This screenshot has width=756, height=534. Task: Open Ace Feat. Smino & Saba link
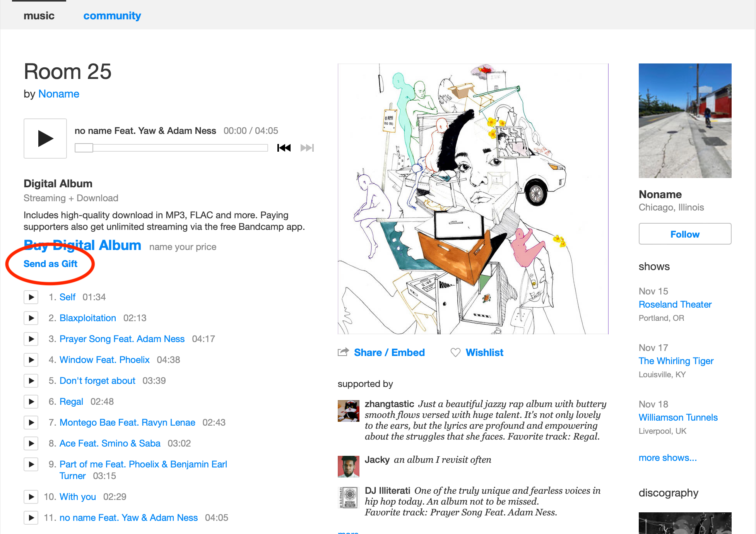click(x=110, y=443)
